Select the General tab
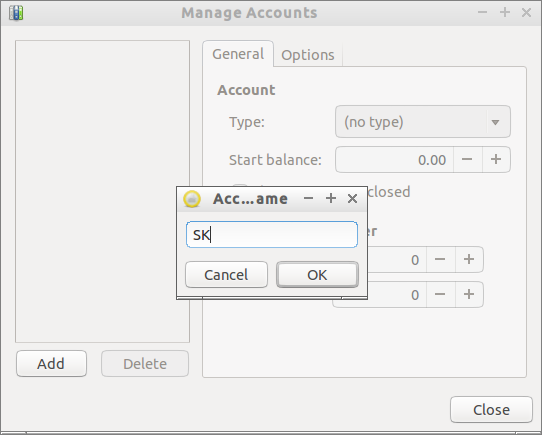The image size is (542, 435). coord(238,54)
